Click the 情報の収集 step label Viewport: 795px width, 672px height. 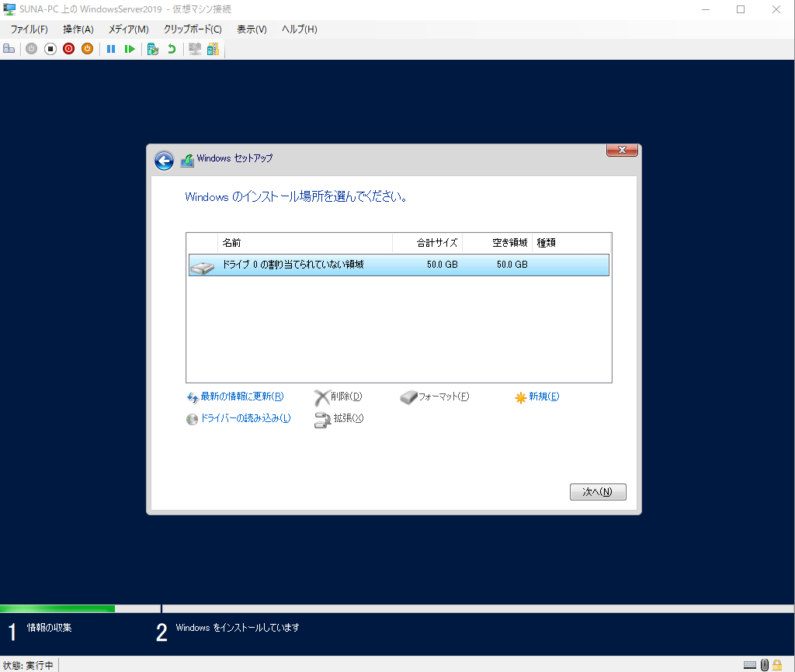tap(49, 628)
